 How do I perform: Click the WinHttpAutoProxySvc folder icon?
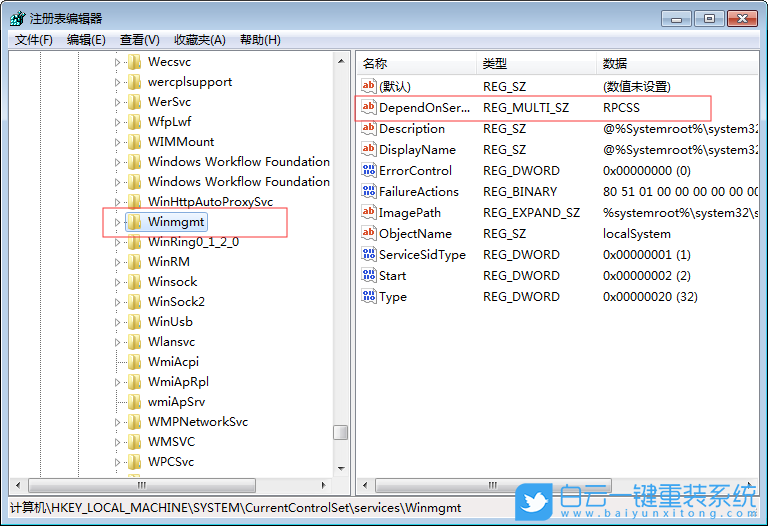tap(134, 202)
